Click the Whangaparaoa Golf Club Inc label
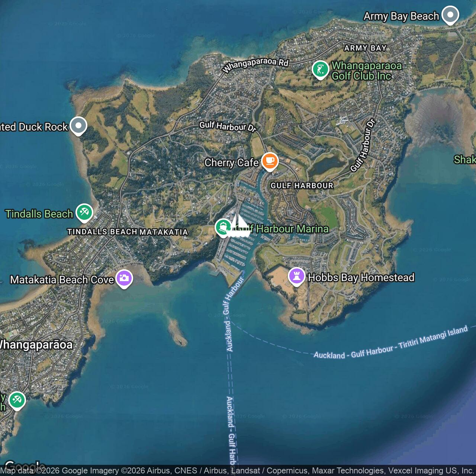Viewport: 476px width, 476px height. [366, 71]
